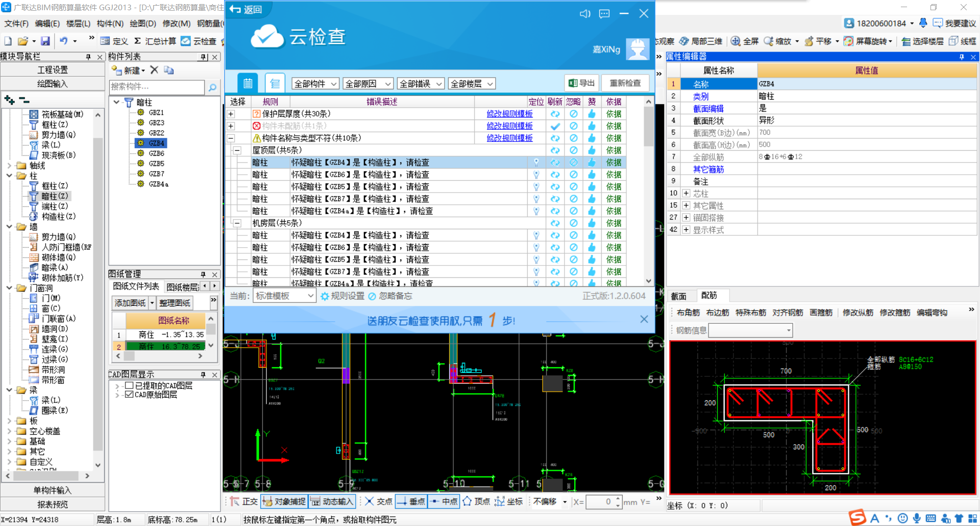The image size is (980, 526).
Task: Click 修改规则模板 link for 构件名称与类型不符
Action: click(x=509, y=138)
